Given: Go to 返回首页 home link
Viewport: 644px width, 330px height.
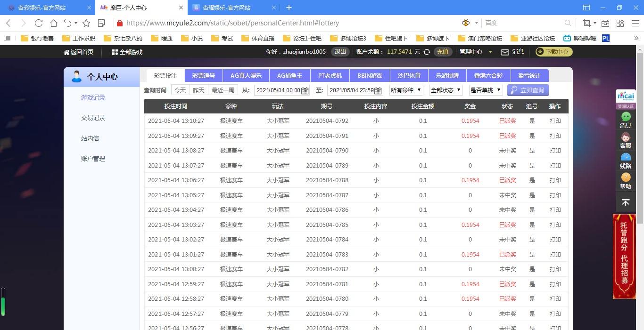Looking at the screenshot, I should point(78,52).
